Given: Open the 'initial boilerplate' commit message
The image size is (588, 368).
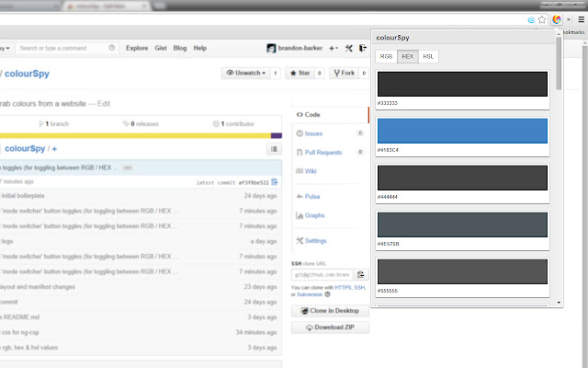Looking at the screenshot, I should click(23, 196).
